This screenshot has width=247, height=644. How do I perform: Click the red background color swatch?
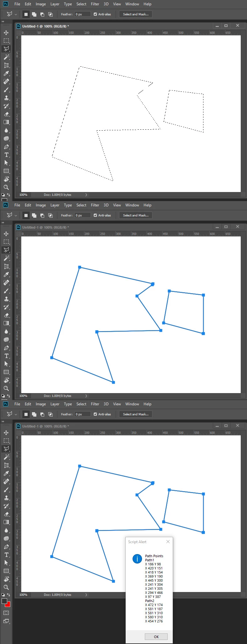coord(8,605)
